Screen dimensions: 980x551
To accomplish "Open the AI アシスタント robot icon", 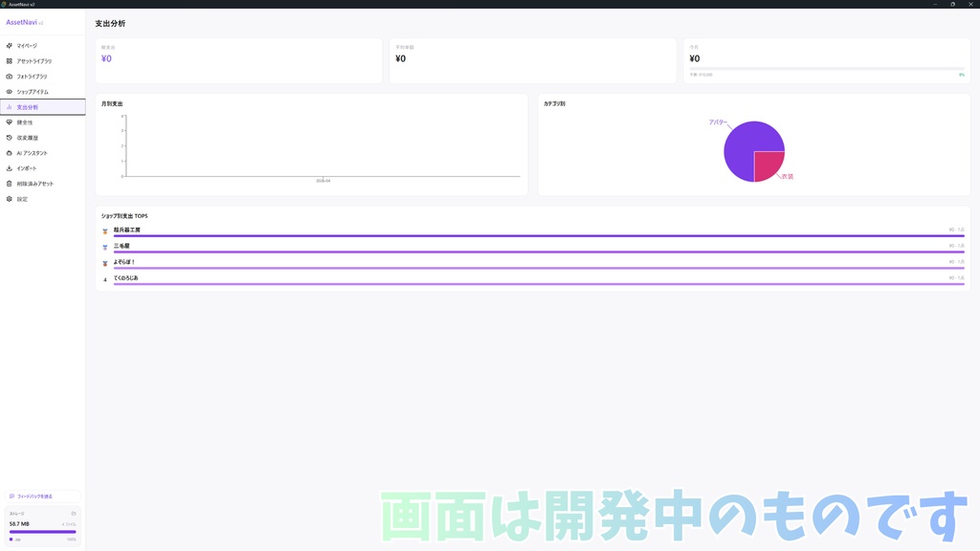I will (9, 153).
